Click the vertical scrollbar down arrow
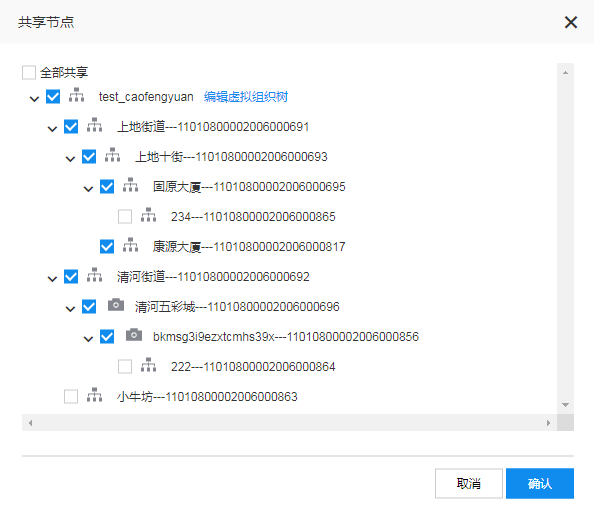The width and height of the screenshot is (594, 506). pos(566,405)
